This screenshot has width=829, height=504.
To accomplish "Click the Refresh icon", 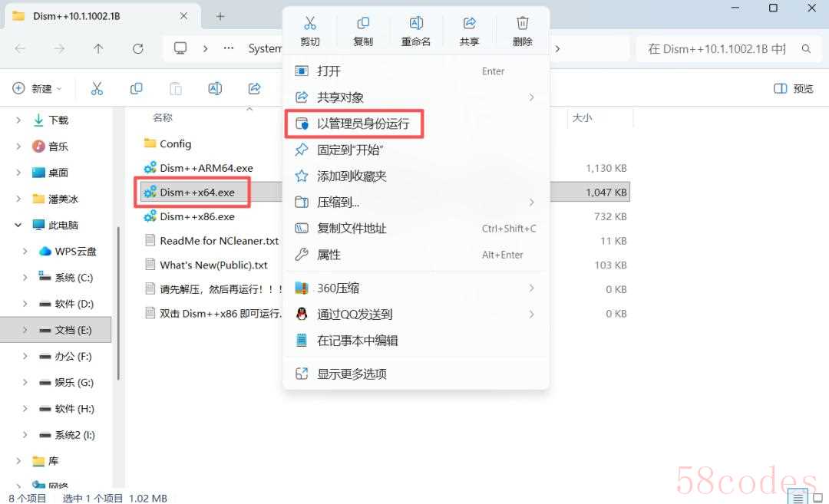I will click(138, 48).
